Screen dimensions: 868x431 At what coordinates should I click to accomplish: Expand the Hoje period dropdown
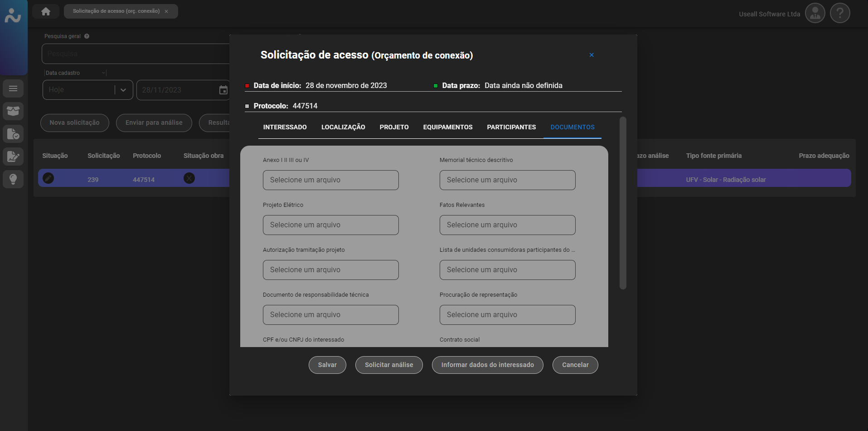point(123,90)
